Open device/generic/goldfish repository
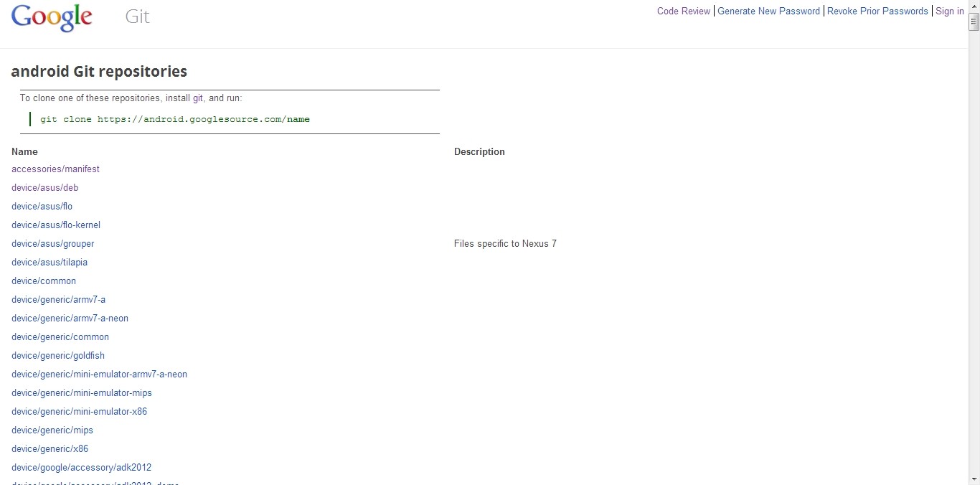The image size is (980, 485). tap(58, 356)
